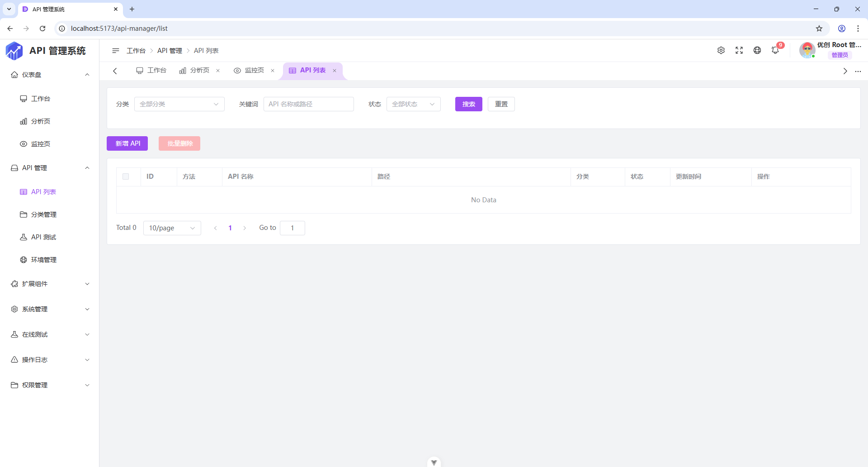Open the 10/page page size dropdown
Image resolution: width=868 pixels, height=467 pixels.
click(172, 228)
